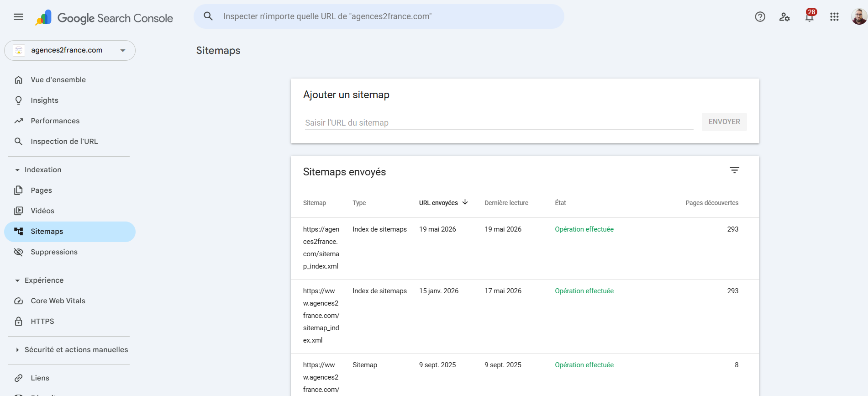868x396 pixels.
Task: Click the Type column header
Action: tap(359, 203)
